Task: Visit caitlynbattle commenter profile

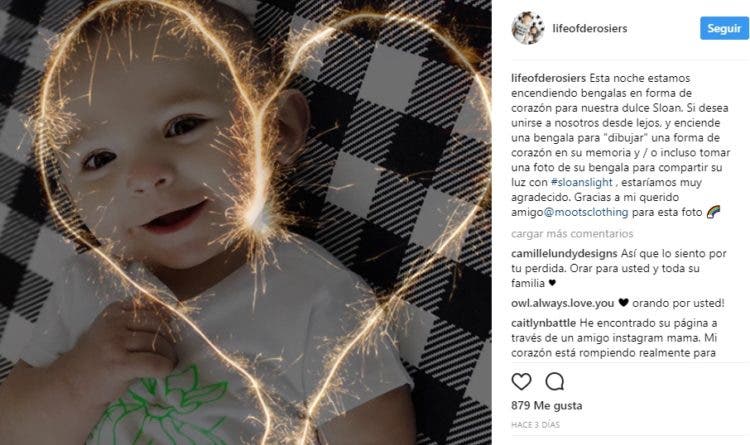Action: (543, 323)
